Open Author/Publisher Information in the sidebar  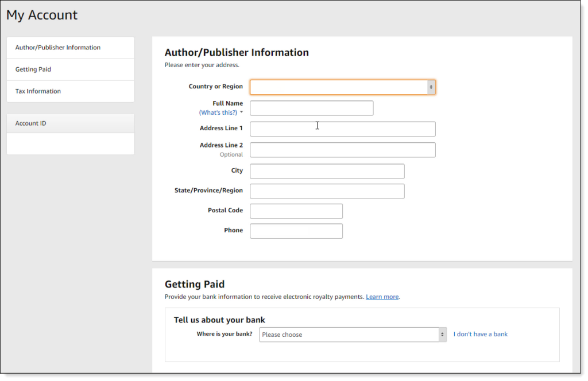(58, 48)
